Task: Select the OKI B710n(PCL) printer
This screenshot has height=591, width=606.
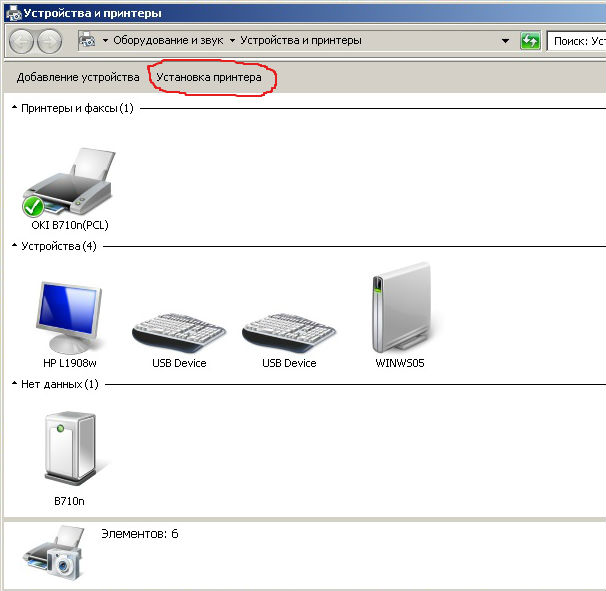Action: click(69, 184)
